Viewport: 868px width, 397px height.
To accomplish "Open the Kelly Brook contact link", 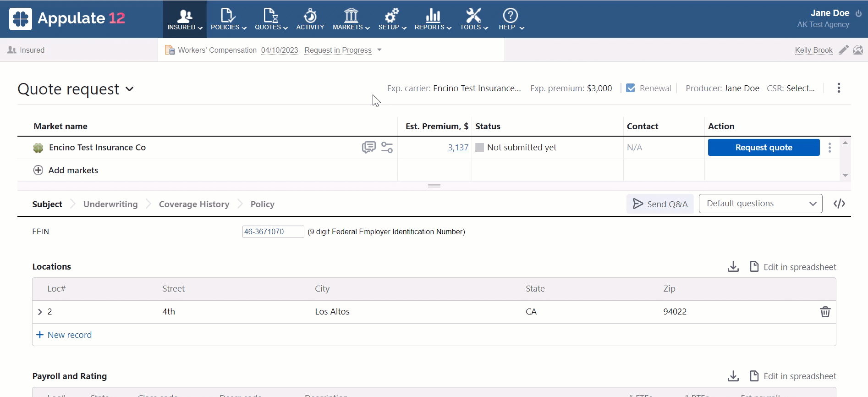I will (x=813, y=50).
